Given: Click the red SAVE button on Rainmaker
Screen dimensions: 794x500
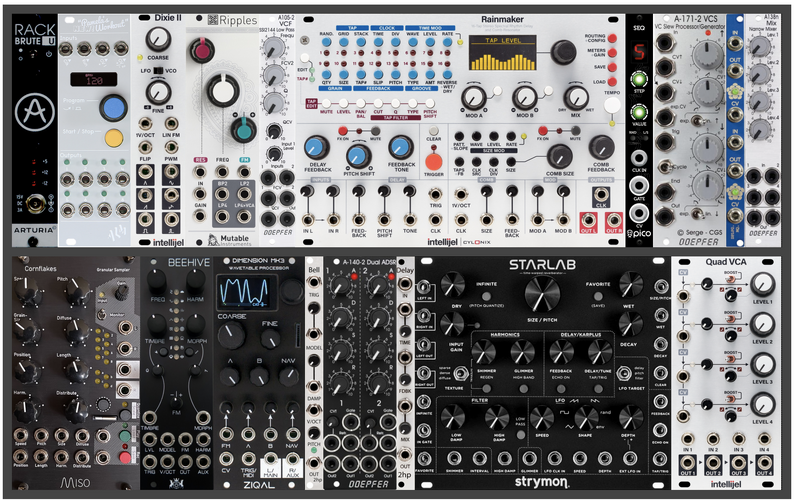Looking at the screenshot, I should tap(612, 67).
